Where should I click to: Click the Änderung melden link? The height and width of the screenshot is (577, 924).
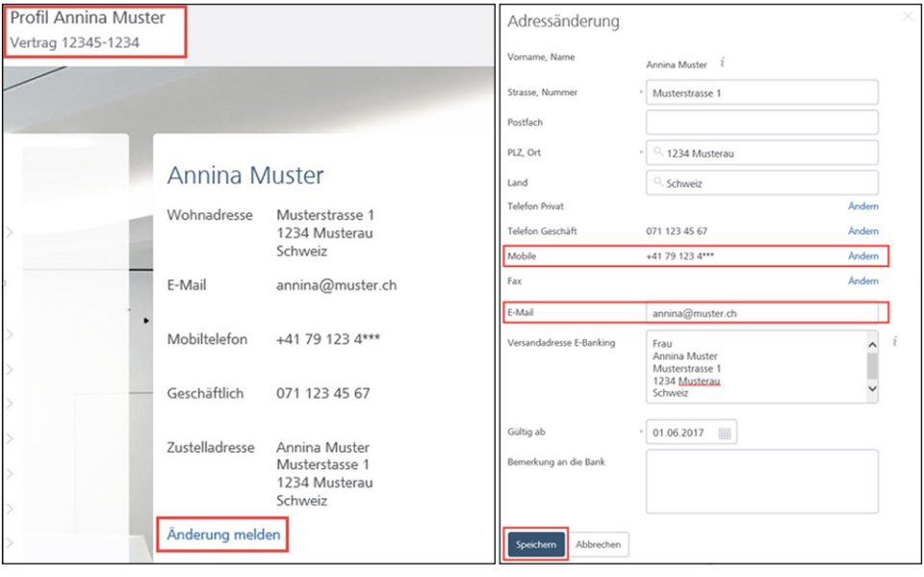pos(223,534)
